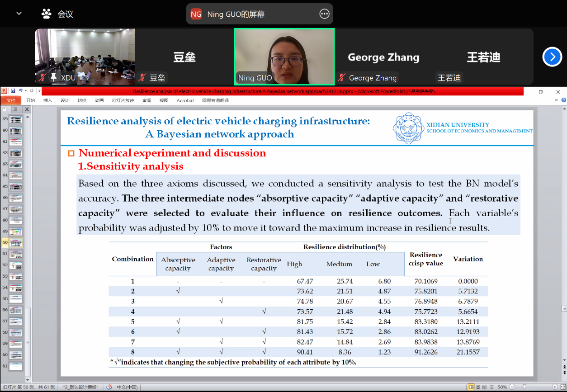
Task: Show next participants with blue arrow
Action: click(x=552, y=57)
